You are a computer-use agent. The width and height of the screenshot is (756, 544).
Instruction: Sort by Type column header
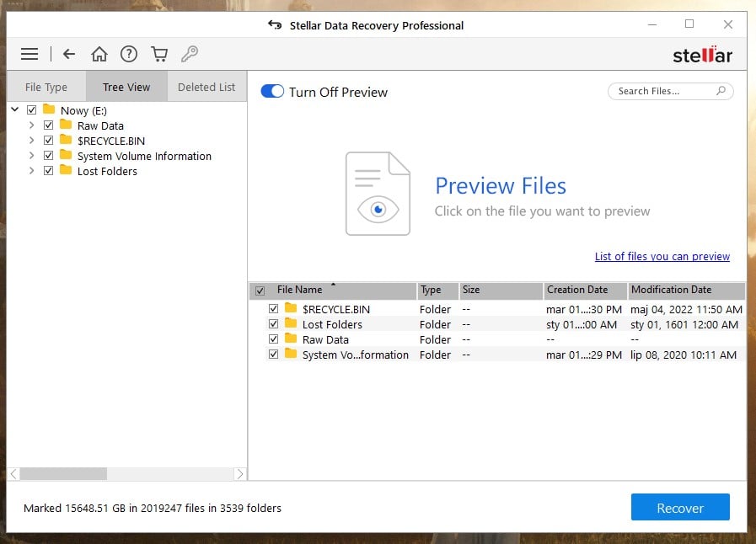point(437,290)
